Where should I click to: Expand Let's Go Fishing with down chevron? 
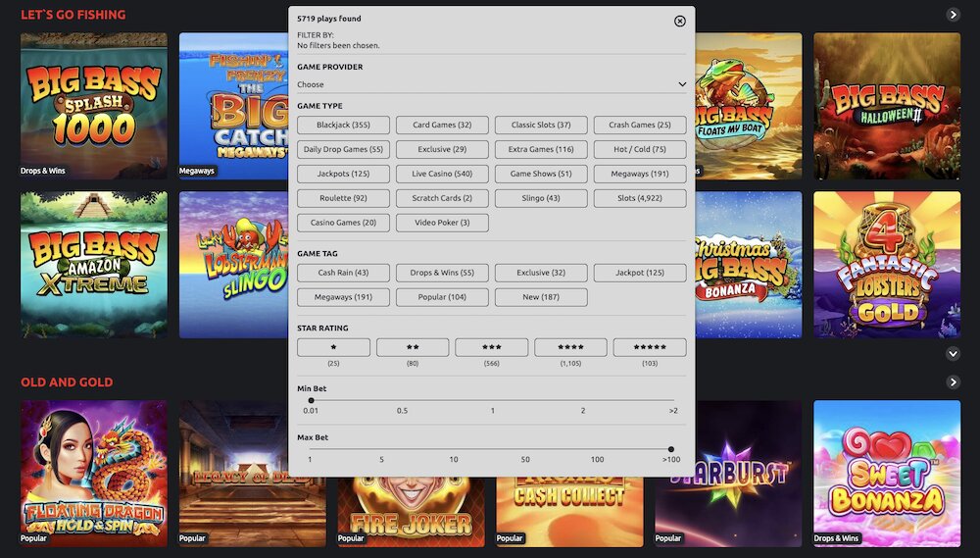click(953, 353)
